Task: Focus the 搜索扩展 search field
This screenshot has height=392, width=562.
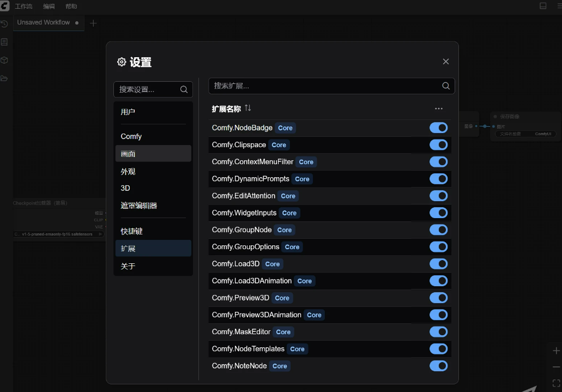Action: click(331, 86)
